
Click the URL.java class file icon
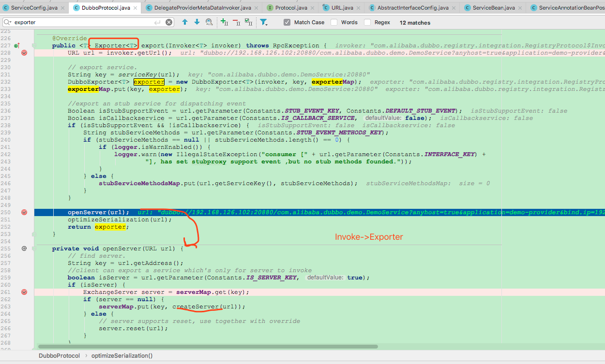point(326,8)
